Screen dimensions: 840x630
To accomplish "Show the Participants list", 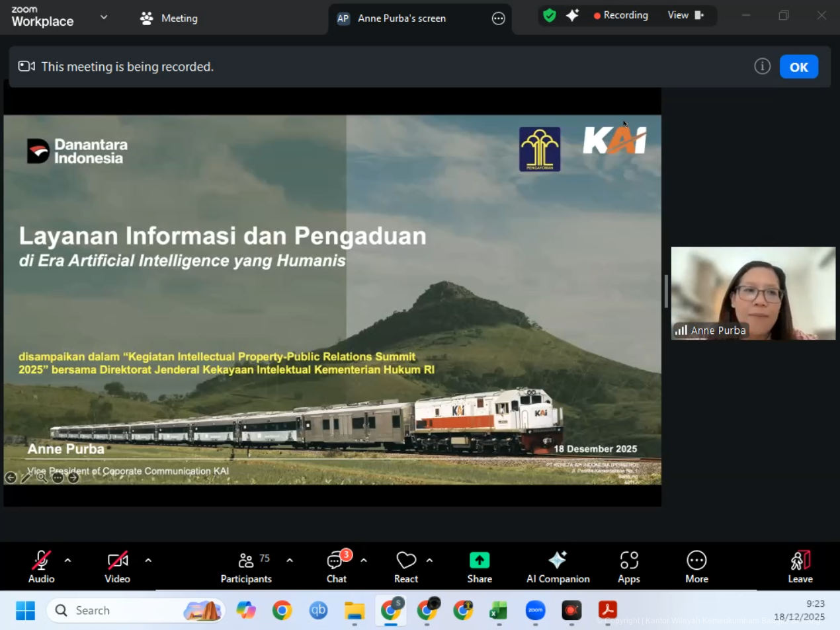I will (x=246, y=567).
